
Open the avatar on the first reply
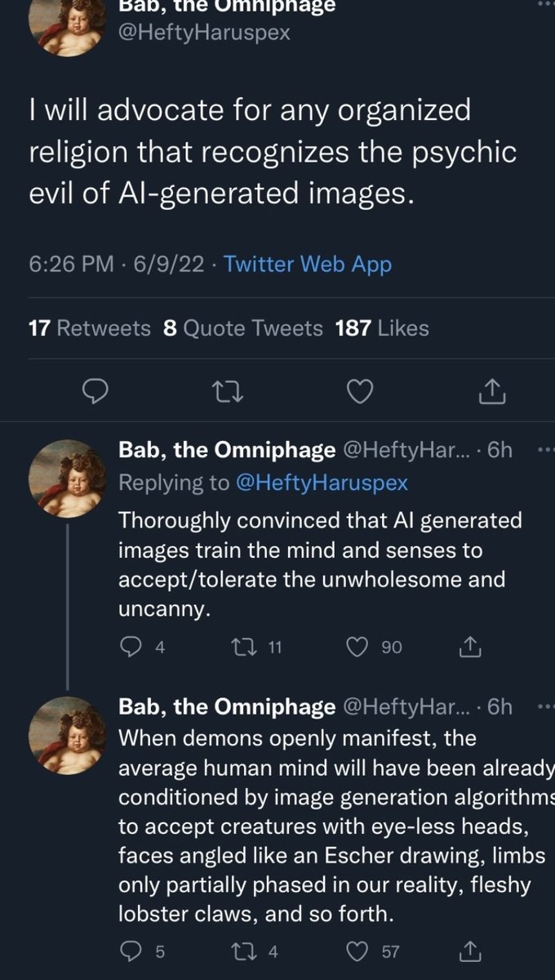(67, 478)
